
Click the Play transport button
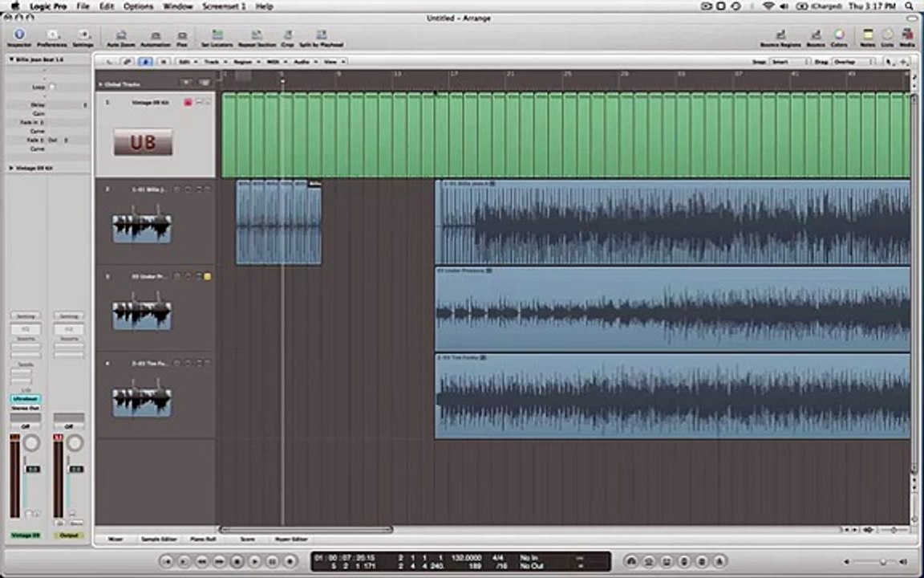(254, 561)
